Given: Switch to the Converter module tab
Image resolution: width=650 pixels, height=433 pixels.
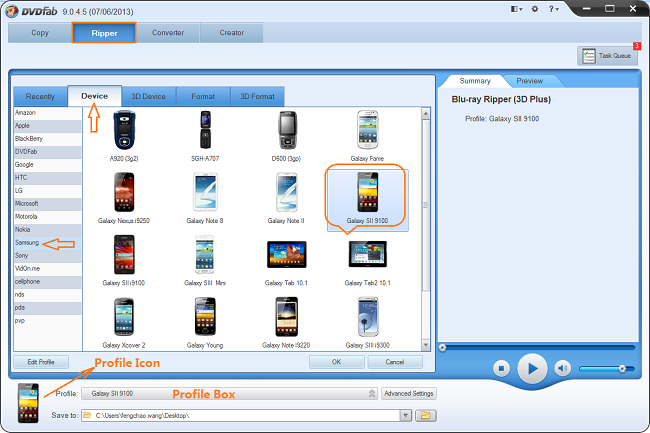Looking at the screenshot, I should (168, 33).
